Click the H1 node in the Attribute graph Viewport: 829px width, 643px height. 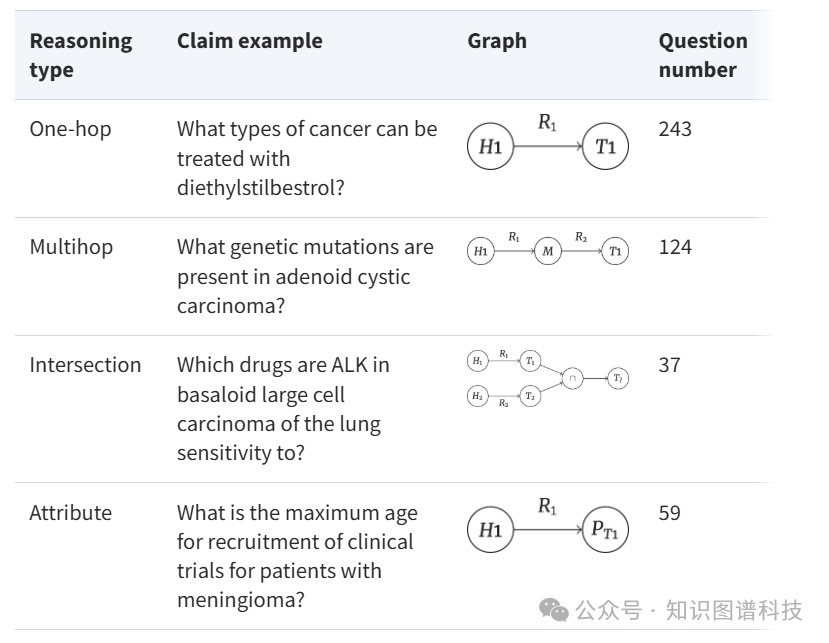click(x=489, y=530)
